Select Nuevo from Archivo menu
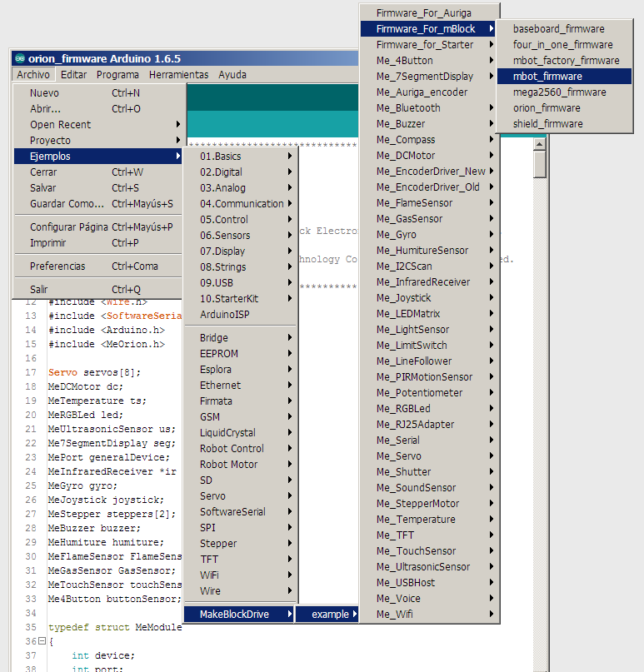Image resolution: width=644 pixels, height=672 pixels. [98, 93]
